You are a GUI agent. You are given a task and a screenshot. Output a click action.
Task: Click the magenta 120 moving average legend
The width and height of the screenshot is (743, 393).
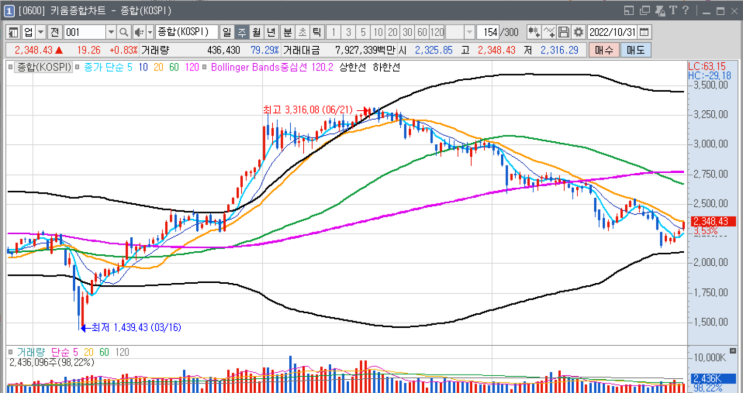[192, 68]
